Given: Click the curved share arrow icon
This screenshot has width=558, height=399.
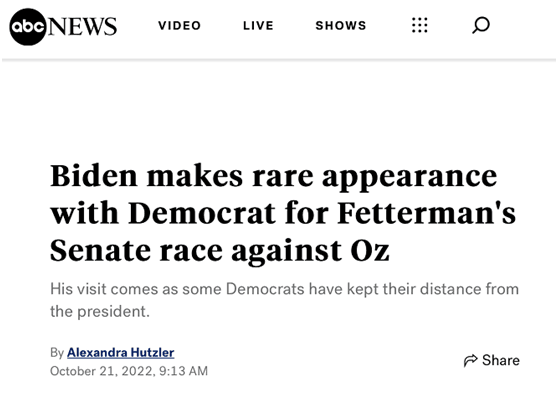Looking at the screenshot, I should pos(470,360).
